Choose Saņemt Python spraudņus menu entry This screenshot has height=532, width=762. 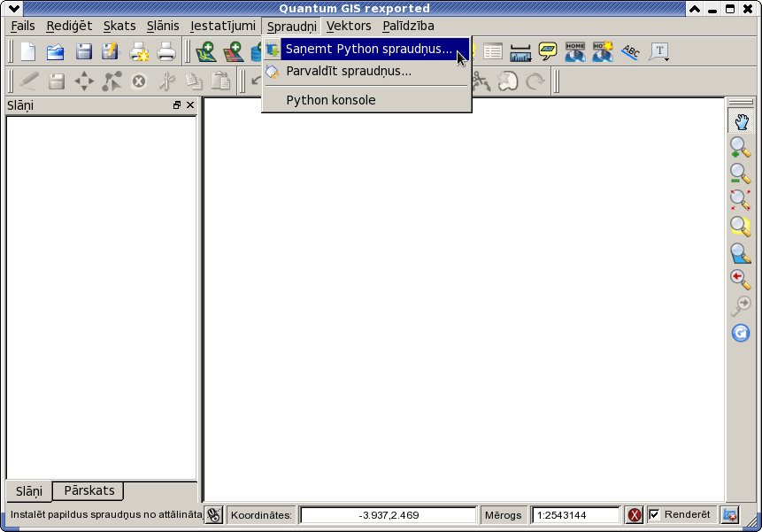coord(367,49)
